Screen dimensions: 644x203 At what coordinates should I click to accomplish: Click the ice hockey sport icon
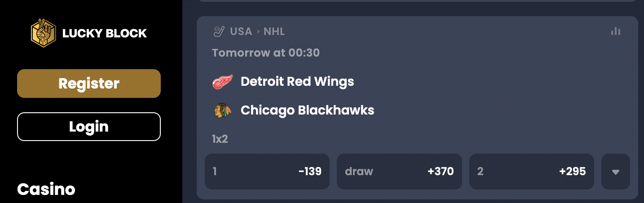pyautogui.click(x=219, y=31)
